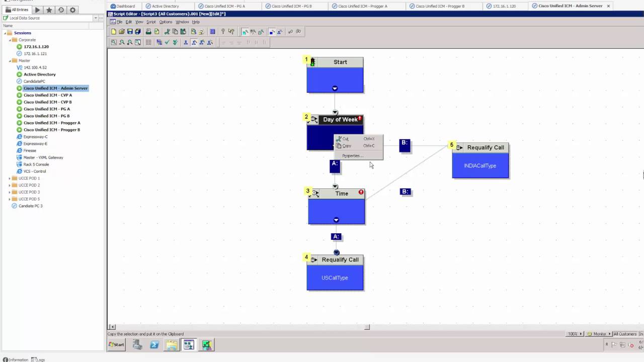The image size is (644, 362).
Task: Click the Paste clipboard toolbar icon
Action: click(x=183, y=32)
